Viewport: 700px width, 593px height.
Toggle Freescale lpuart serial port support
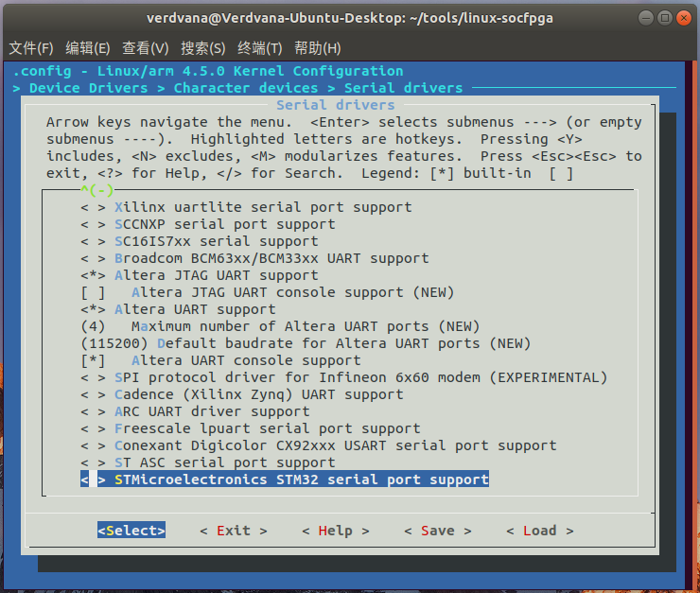pos(251,427)
